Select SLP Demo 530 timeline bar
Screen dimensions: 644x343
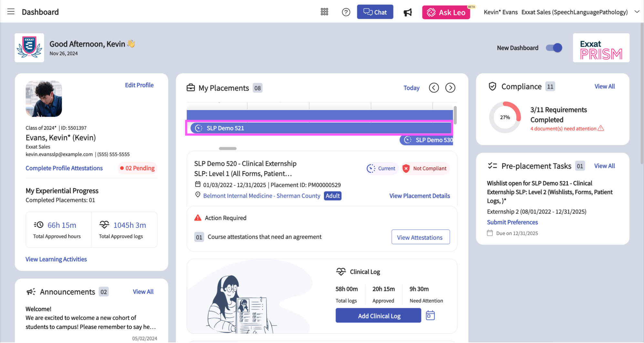click(x=427, y=140)
